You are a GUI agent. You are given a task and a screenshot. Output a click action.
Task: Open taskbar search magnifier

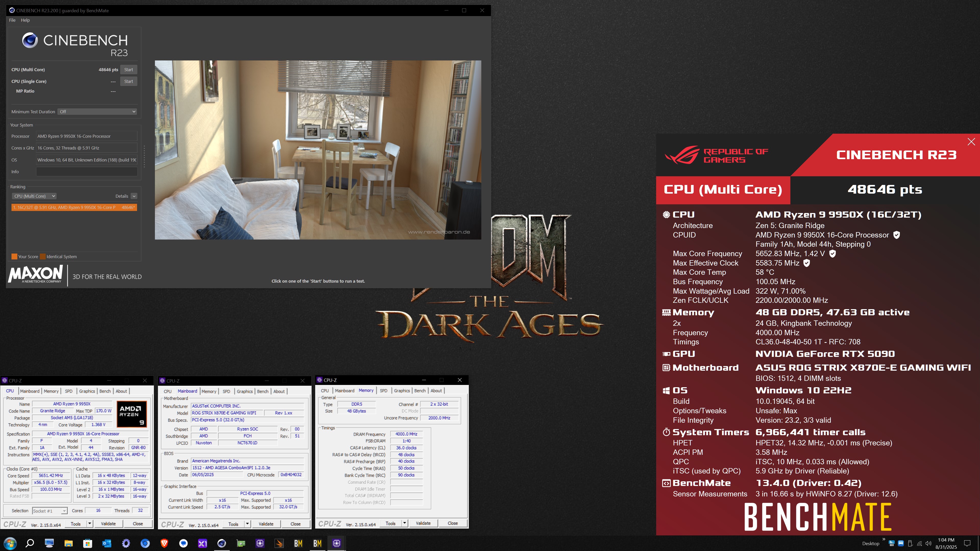[30, 543]
